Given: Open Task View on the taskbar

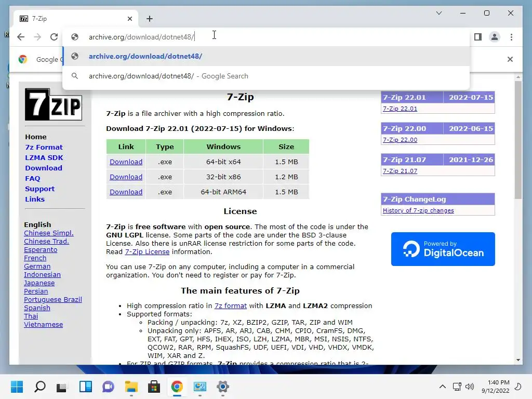Looking at the screenshot, I should pyautogui.click(x=62, y=387).
